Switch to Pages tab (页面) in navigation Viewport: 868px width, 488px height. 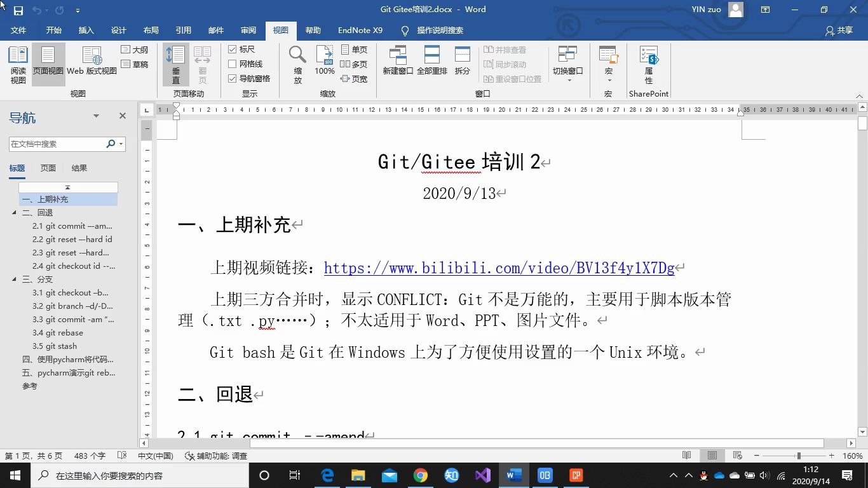tap(48, 168)
